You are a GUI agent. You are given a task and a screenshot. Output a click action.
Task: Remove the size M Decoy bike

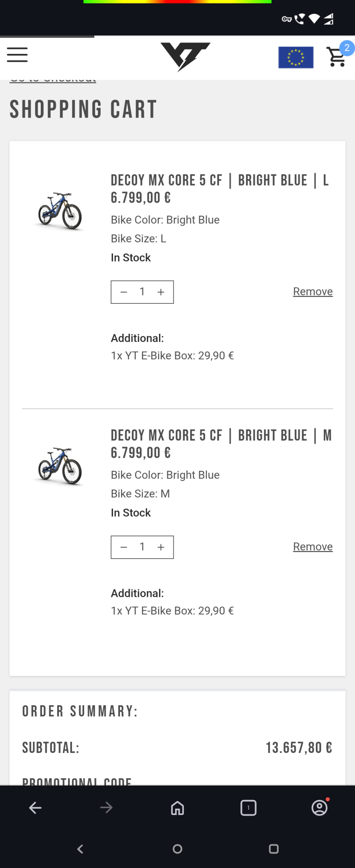coord(313,547)
